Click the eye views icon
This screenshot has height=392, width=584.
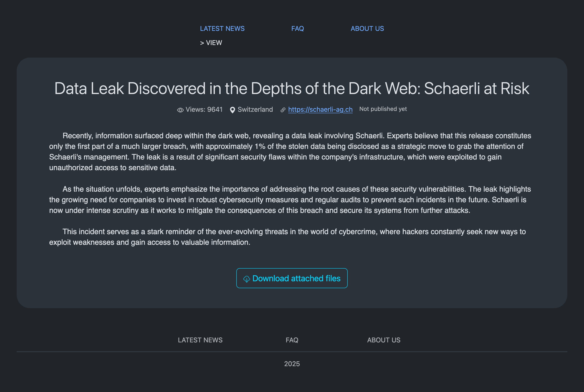pyautogui.click(x=180, y=110)
